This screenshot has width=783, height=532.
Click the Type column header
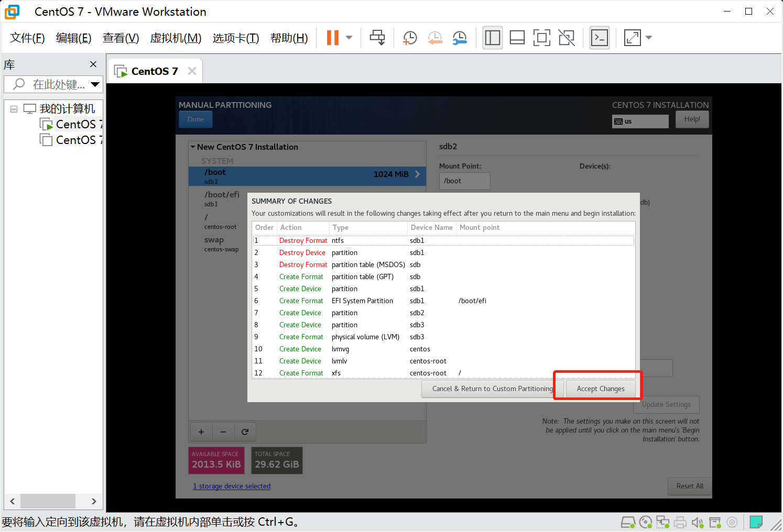click(x=368, y=228)
